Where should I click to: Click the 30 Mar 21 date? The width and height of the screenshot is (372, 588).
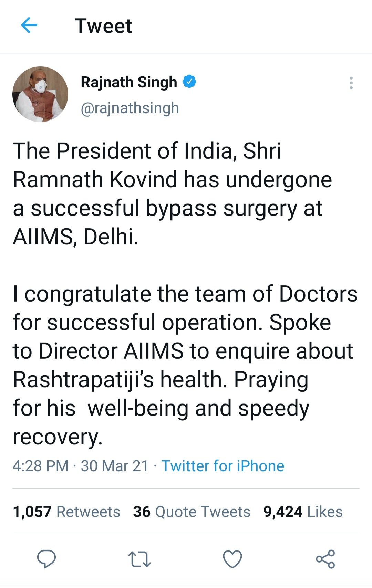coord(115,466)
